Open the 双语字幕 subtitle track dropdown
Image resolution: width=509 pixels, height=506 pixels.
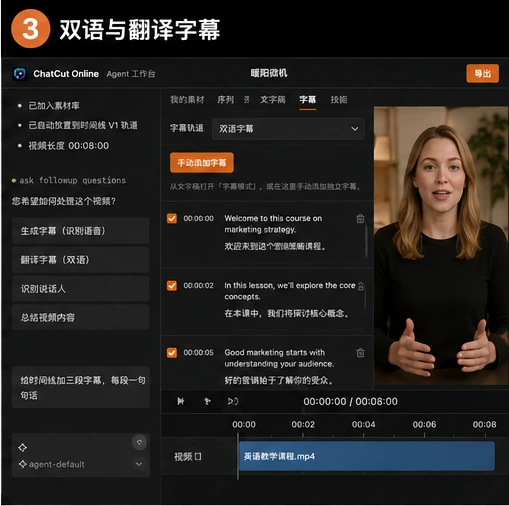coord(288,129)
